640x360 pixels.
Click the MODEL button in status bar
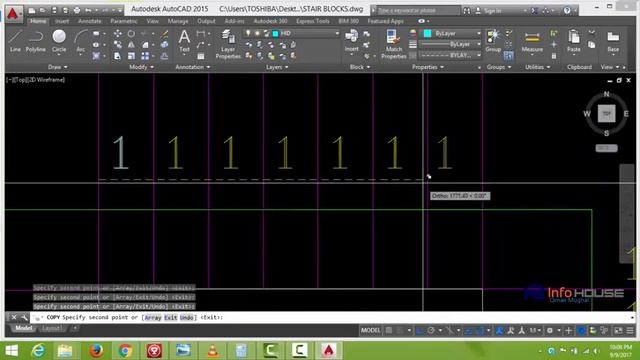[x=371, y=330]
